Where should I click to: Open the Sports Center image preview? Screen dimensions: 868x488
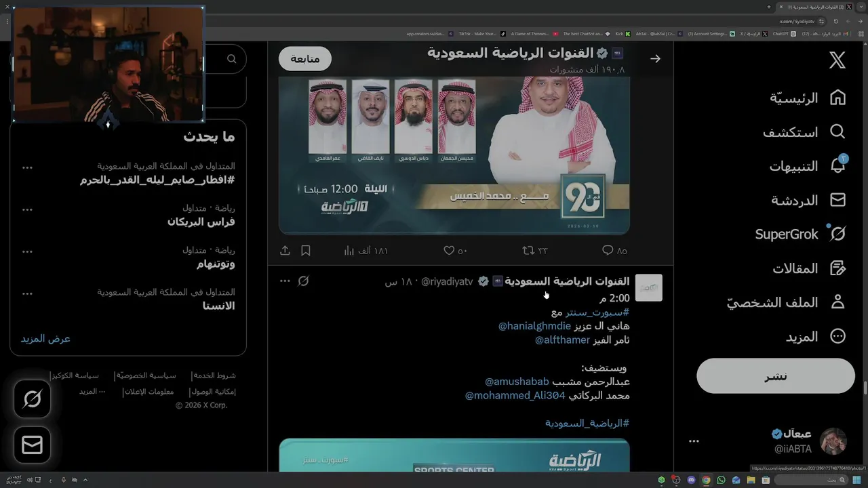click(454, 455)
